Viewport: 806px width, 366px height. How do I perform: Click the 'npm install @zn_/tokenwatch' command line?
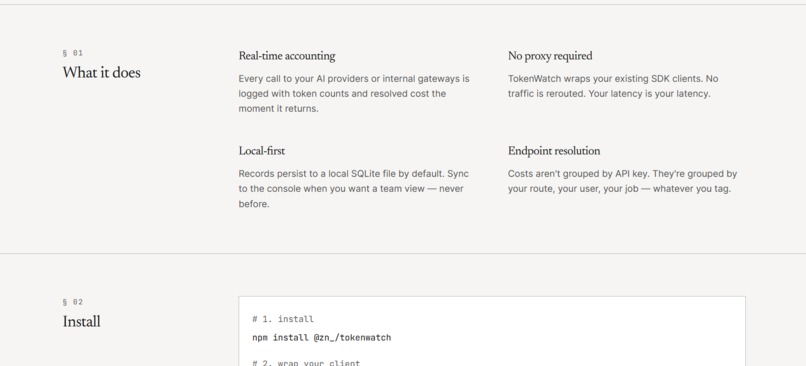pos(321,338)
